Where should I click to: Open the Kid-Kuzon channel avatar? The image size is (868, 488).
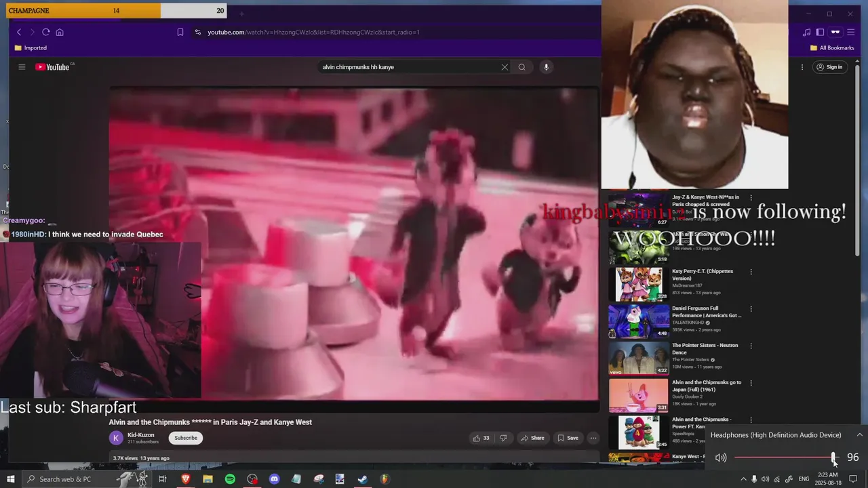116,438
